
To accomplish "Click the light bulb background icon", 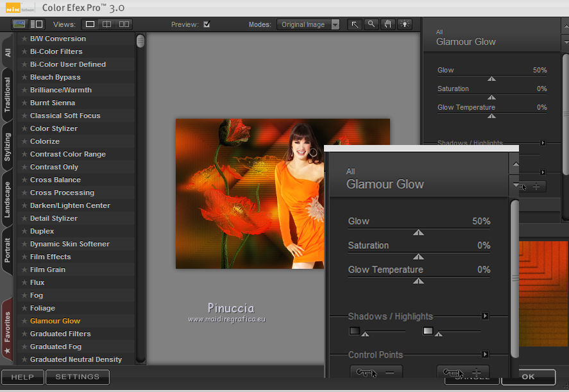I will (404, 24).
